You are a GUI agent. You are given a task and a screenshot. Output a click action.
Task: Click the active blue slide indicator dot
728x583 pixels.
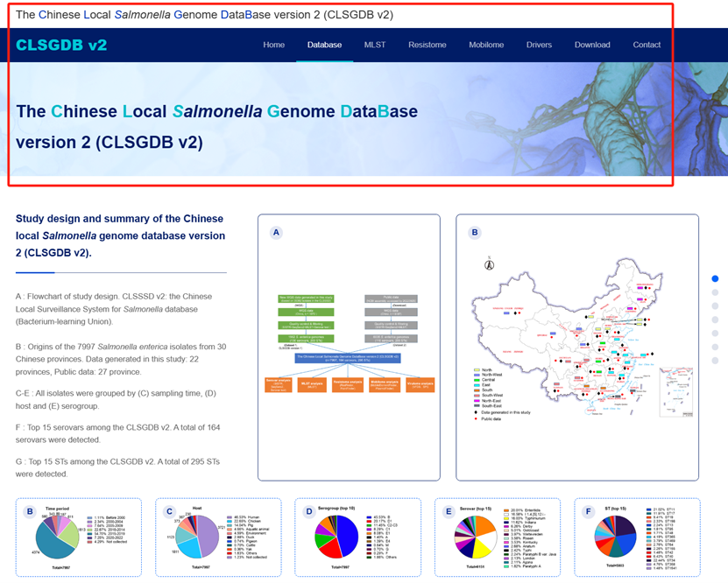pyautogui.click(x=715, y=278)
